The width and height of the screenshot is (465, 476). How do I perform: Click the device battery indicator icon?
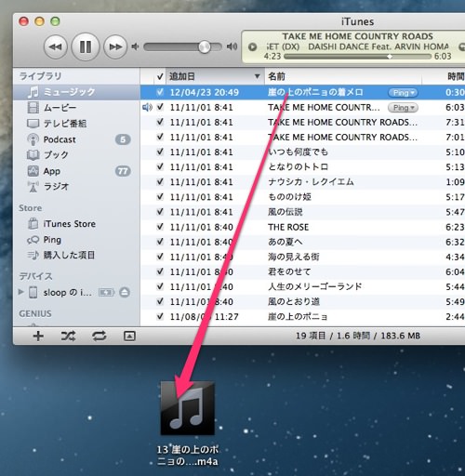point(106,292)
